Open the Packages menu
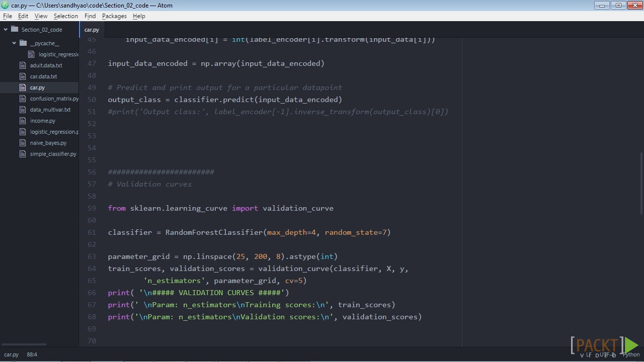This screenshot has height=362, width=644. click(x=114, y=16)
